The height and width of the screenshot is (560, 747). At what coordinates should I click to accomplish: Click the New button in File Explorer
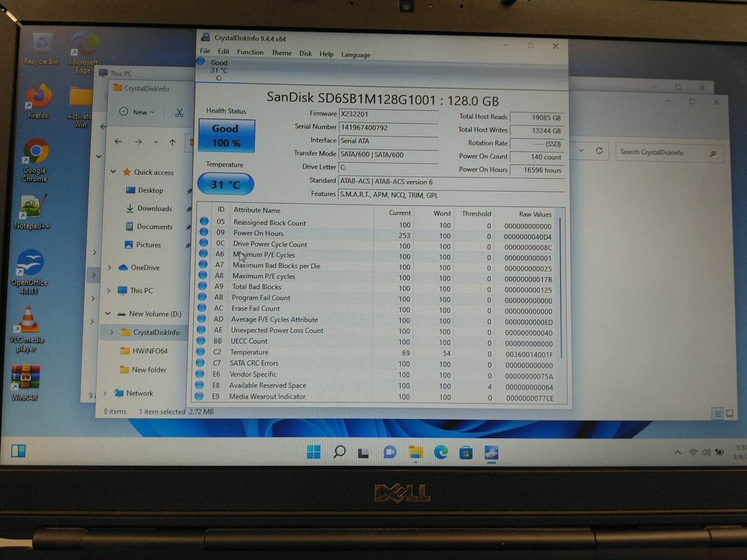coord(137,112)
